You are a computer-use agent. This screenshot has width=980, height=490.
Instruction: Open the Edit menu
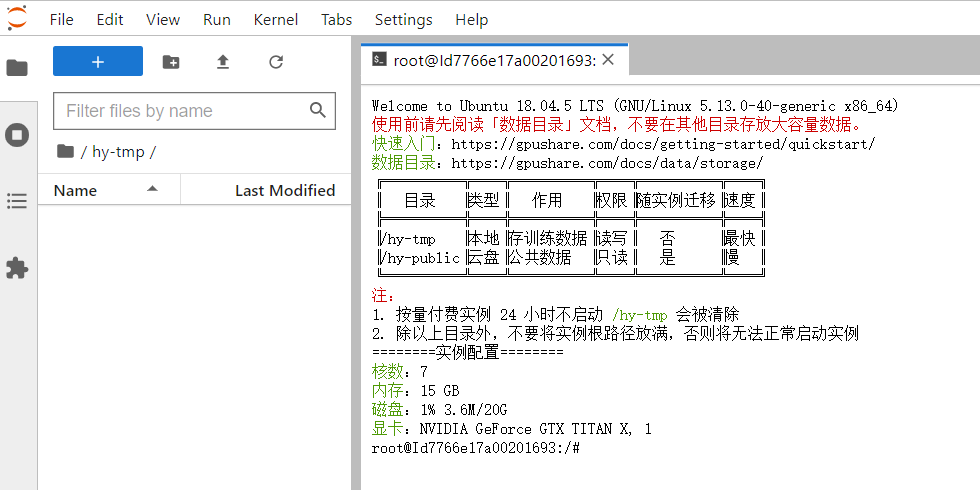click(110, 19)
